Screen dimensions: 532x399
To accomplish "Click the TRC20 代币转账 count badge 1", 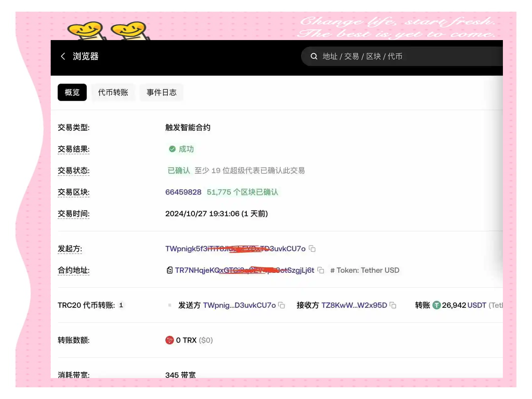I will click(x=121, y=305).
